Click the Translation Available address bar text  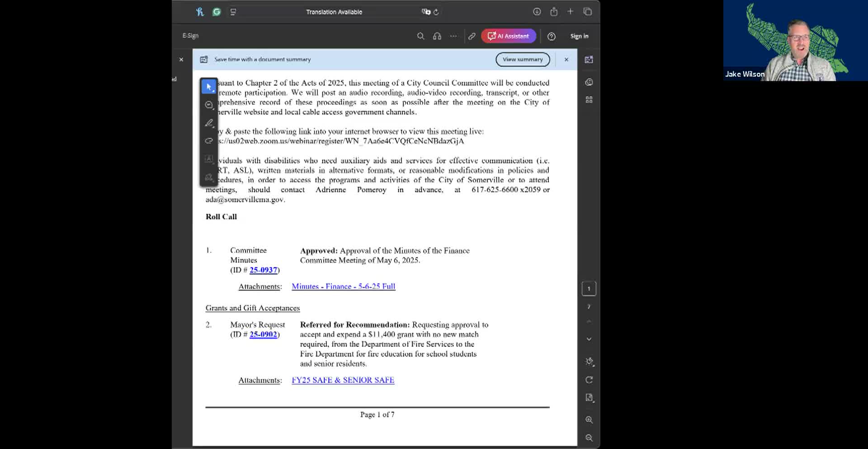(334, 12)
